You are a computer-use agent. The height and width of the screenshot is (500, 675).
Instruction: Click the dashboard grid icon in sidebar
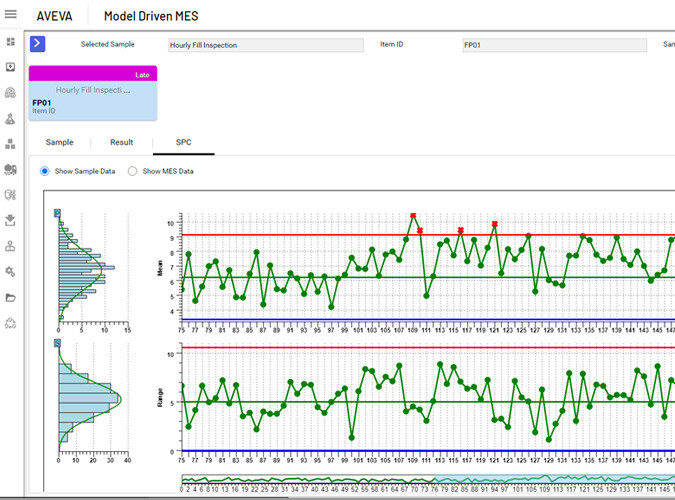pyautogui.click(x=11, y=42)
